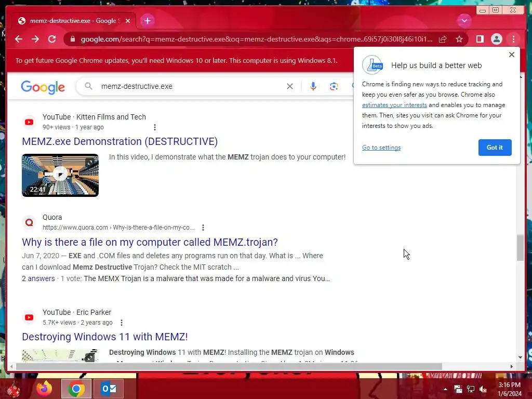Open the Chrome profile avatar
532x399 pixels.
496,39
